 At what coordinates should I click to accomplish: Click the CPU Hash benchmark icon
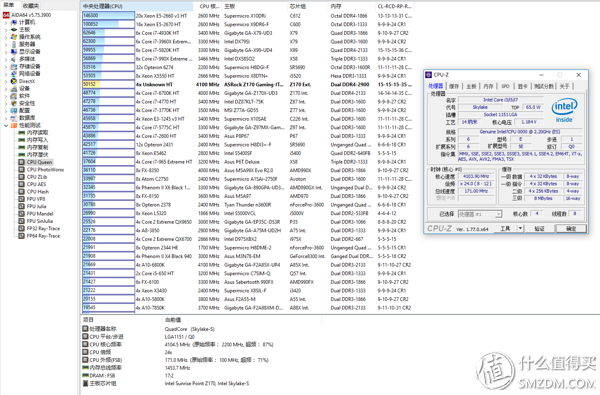click(22, 192)
